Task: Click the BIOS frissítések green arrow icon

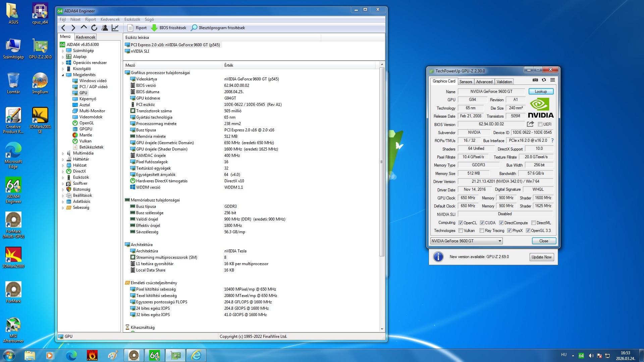Action: pyautogui.click(x=154, y=28)
